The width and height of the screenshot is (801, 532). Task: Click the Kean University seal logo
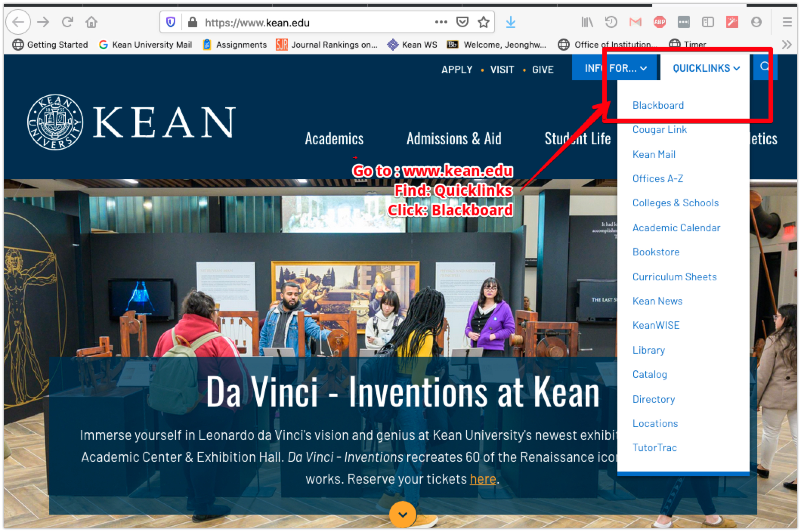point(55,122)
